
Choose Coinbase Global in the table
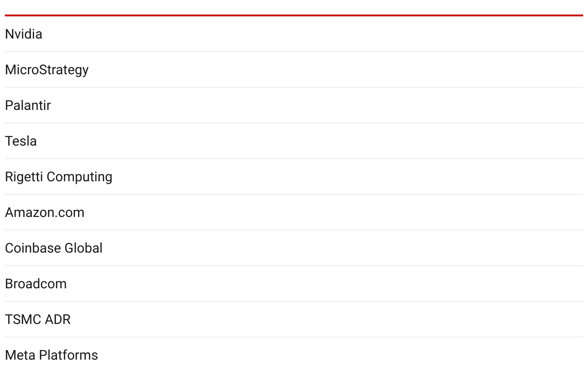click(54, 248)
